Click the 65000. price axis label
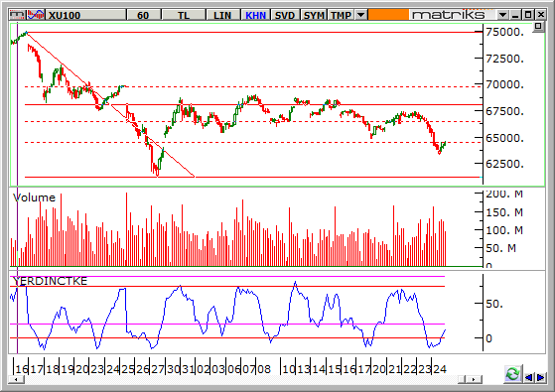The width and height of the screenshot is (555, 392). pyautogui.click(x=504, y=138)
